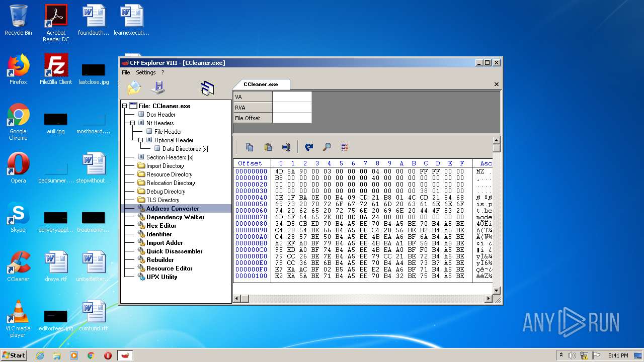This screenshot has height=362, width=644.
Task: Click the File Explorer taskbar icon
Action: point(57,355)
